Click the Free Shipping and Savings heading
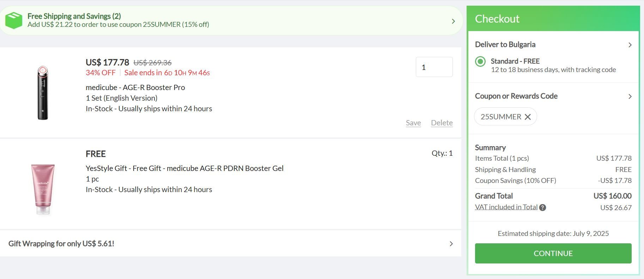644x279 pixels. (74, 16)
